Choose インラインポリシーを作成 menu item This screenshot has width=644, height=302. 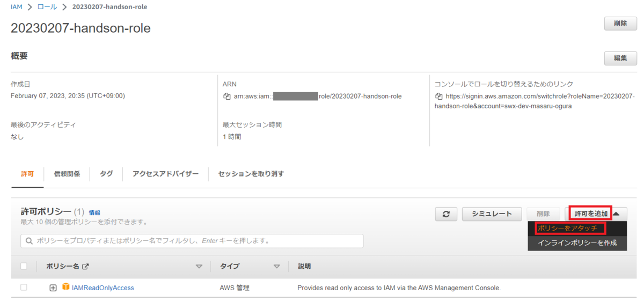(x=577, y=243)
